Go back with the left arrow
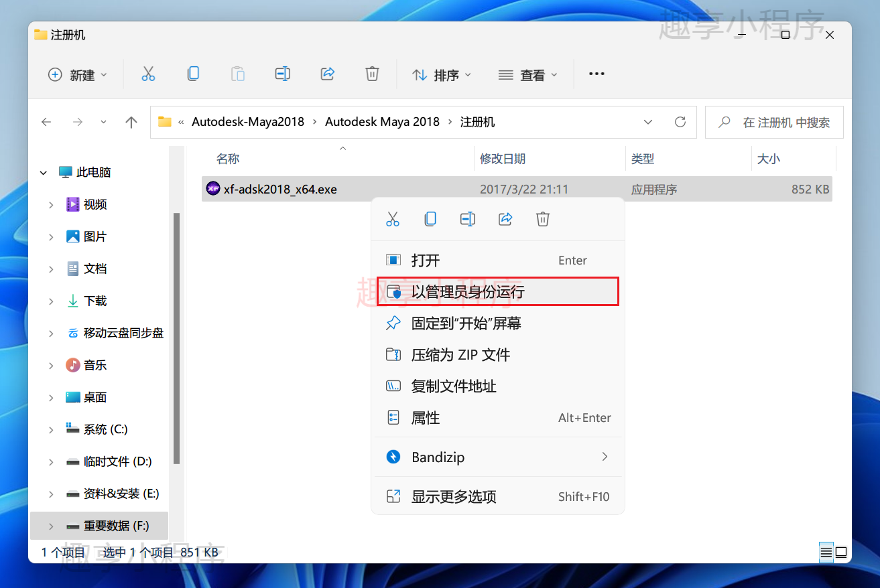This screenshot has width=880, height=588. point(46,122)
